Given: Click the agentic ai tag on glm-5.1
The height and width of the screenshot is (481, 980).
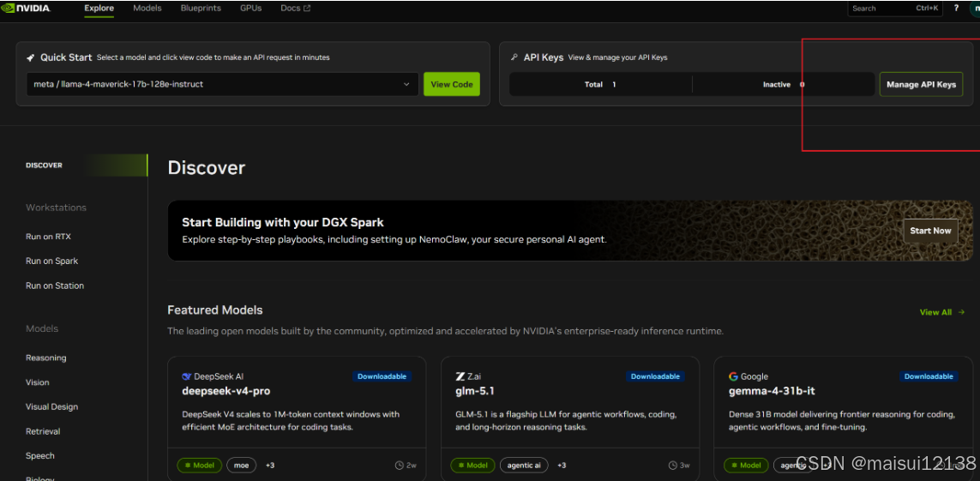Looking at the screenshot, I should pyautogui.click(x=524, y=466).
